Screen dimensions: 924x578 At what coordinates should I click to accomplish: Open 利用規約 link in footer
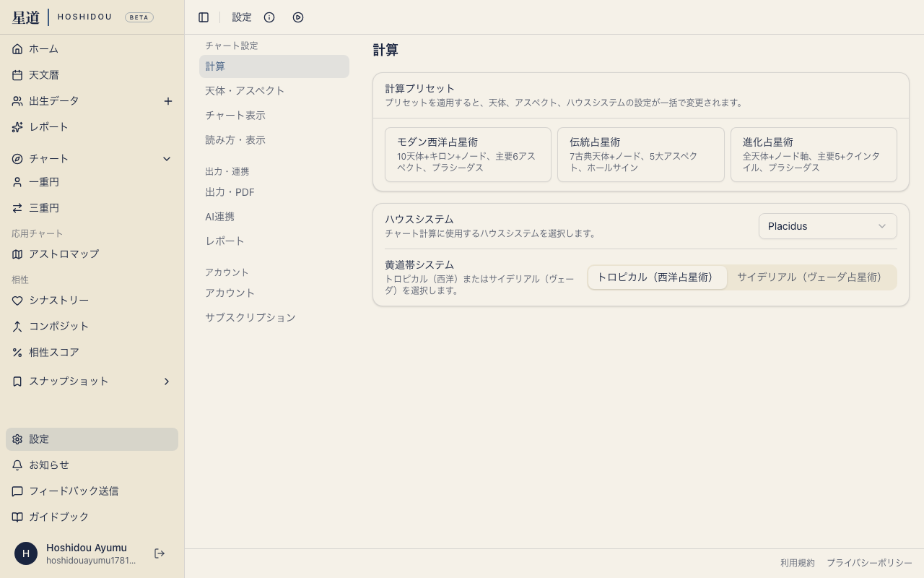(798, 563)
